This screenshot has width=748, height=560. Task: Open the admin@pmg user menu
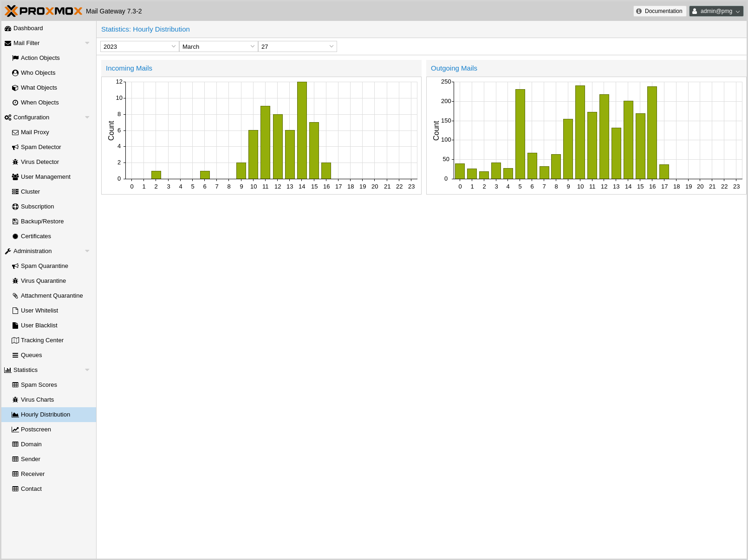[x=716, y=11]
